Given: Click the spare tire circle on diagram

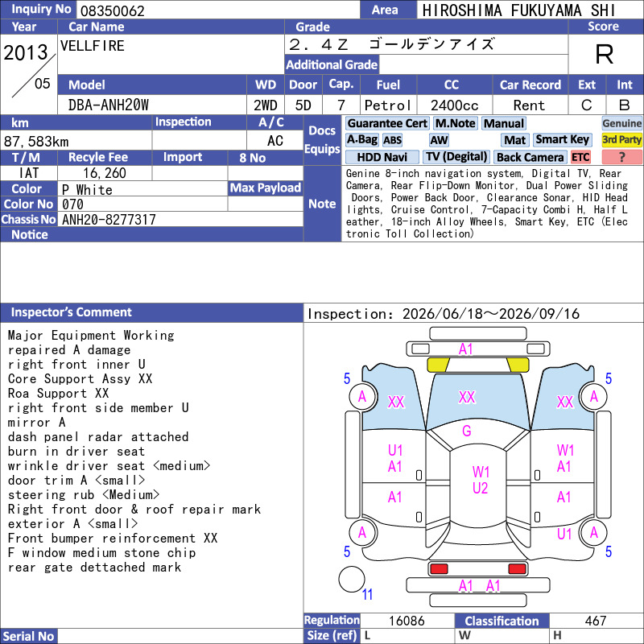Looking at the screenshot, I should (352, 580).
